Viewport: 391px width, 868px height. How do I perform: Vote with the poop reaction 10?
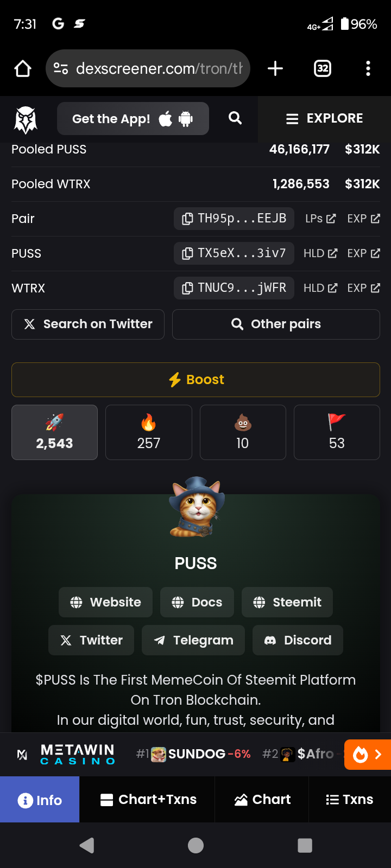(243, 432)
